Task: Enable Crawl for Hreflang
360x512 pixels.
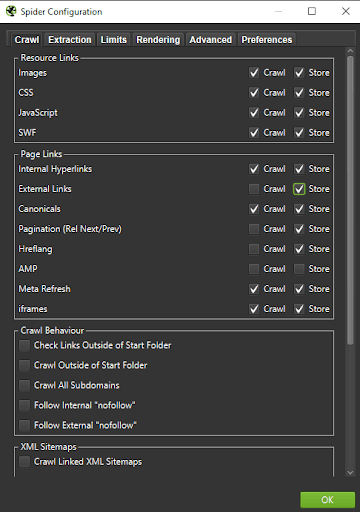Action: (254, 249)
